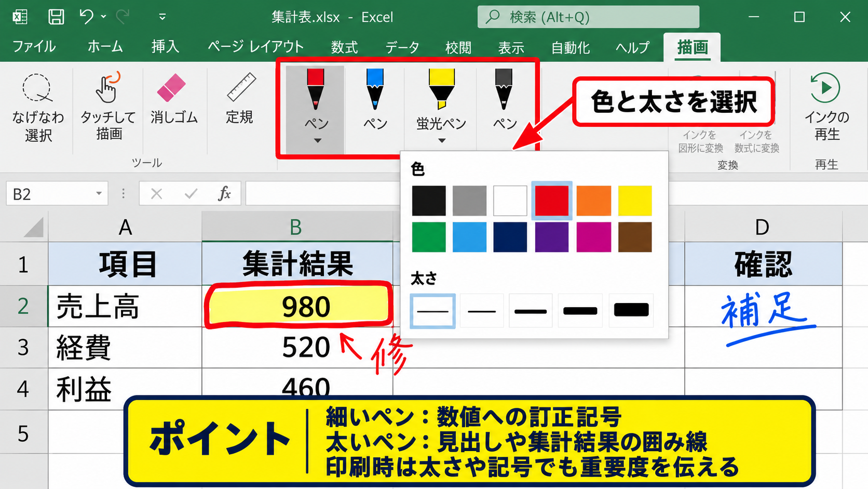The height and width of the screenshot is (489, 868).
Task: Select the middle pen thickness option
Action: [531, 311]
